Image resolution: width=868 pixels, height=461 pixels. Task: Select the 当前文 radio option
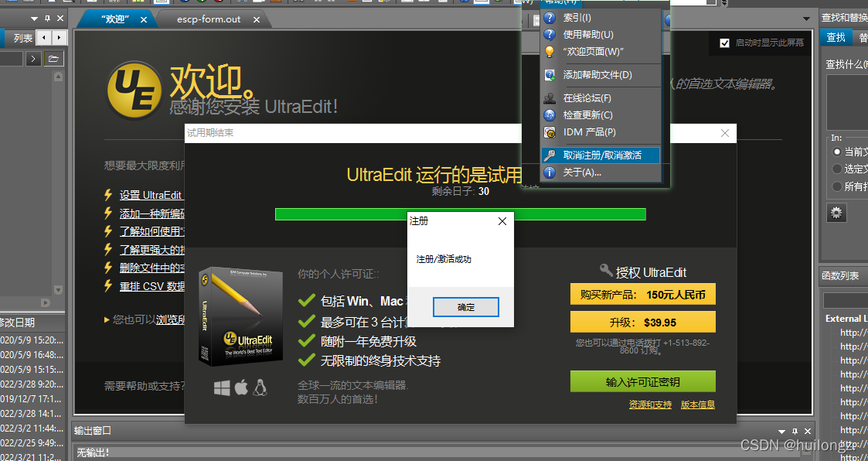[836, 152]
